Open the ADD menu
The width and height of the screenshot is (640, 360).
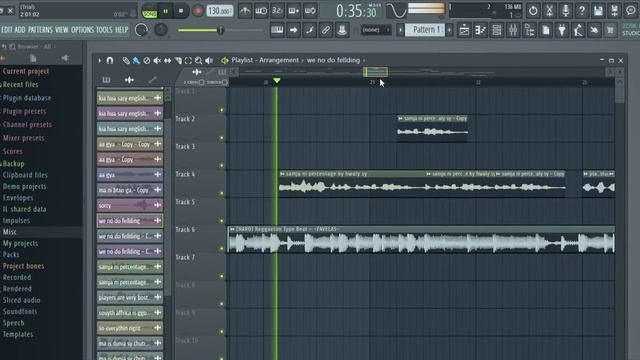coord(20,30)
